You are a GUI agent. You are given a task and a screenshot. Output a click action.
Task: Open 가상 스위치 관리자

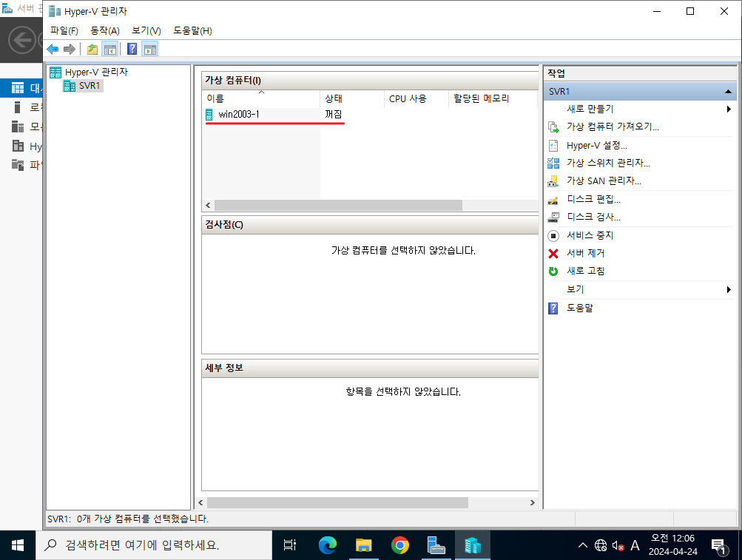pyautogui.click(x=608, y=163)
